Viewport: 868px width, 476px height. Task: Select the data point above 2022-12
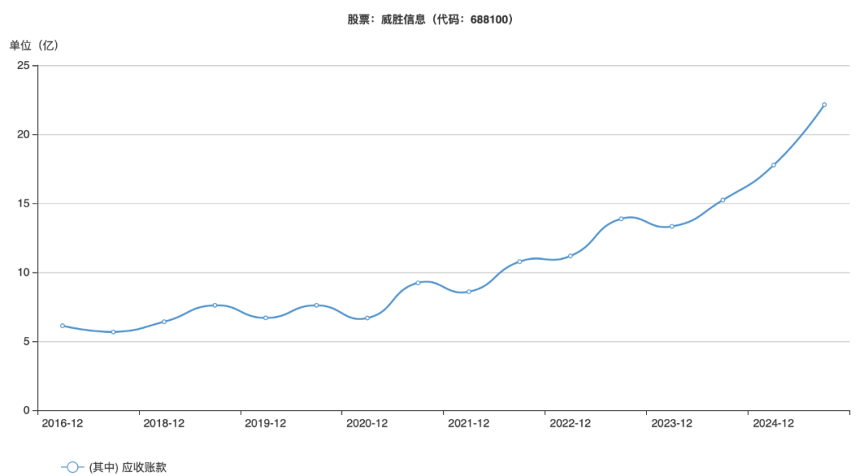(570, 256)
